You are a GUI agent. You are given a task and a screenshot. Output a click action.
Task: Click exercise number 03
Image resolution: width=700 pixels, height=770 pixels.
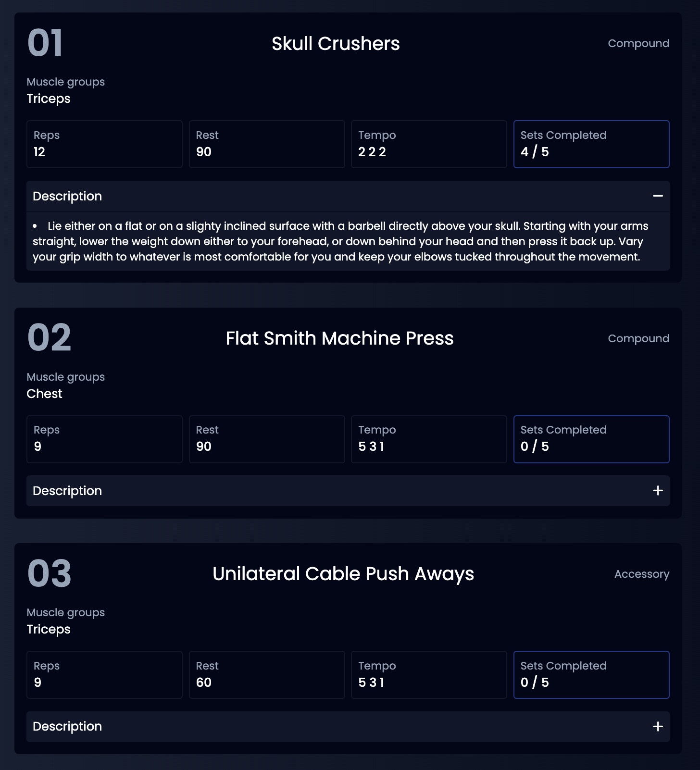[50, 574]
